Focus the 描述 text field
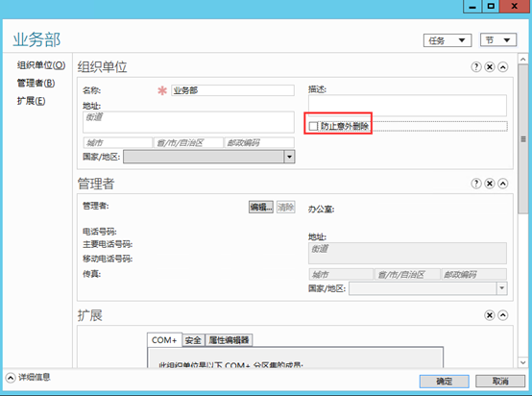 pos(407,106)
